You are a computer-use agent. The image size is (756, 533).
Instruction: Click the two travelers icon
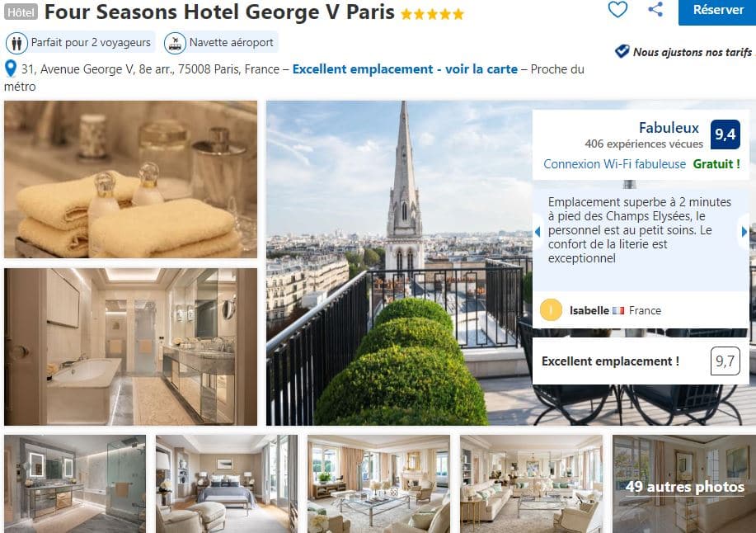[x=16, y=44]
